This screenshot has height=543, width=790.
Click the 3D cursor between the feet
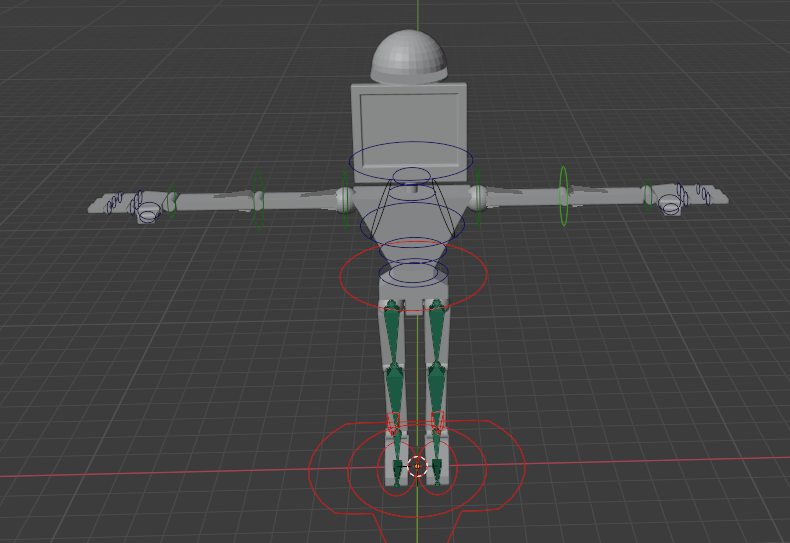[x=418, y=466]
